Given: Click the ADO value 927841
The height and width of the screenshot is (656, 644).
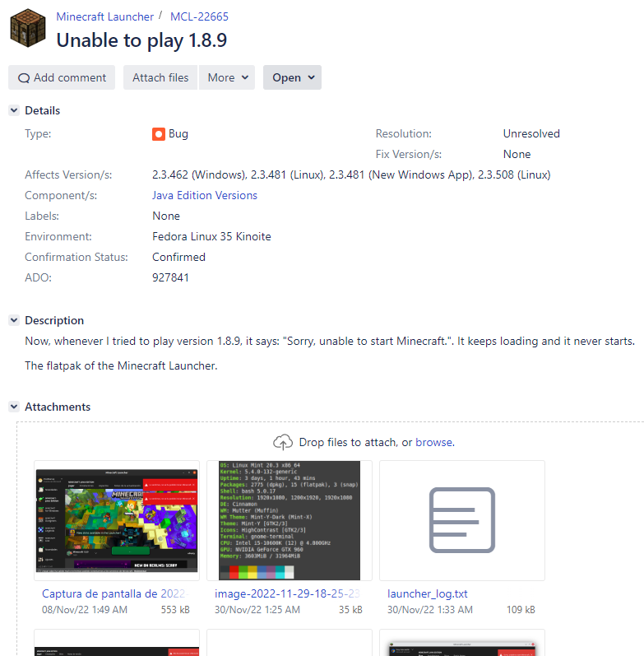Looking at the screenshot, I should click(x=170, y=278).
